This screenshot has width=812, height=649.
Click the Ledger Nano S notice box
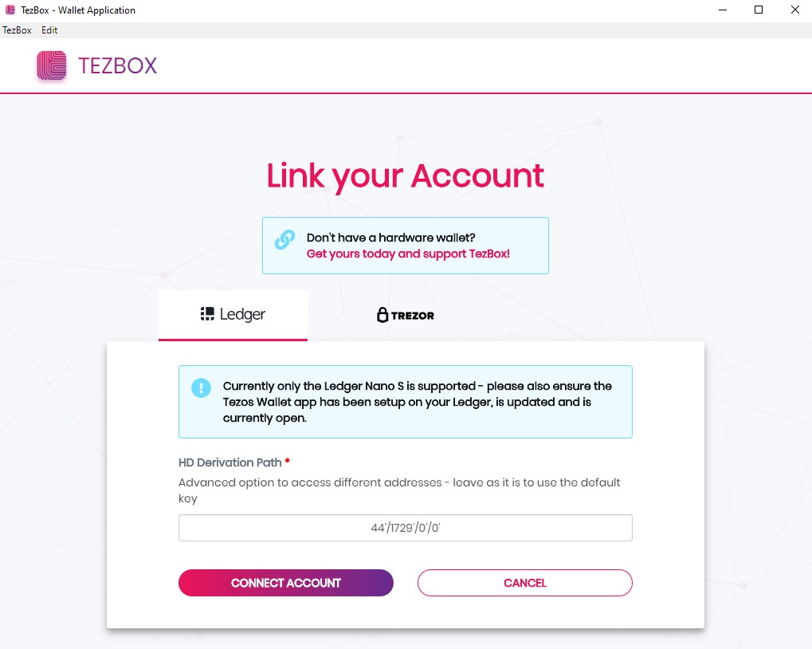(406, 402)
